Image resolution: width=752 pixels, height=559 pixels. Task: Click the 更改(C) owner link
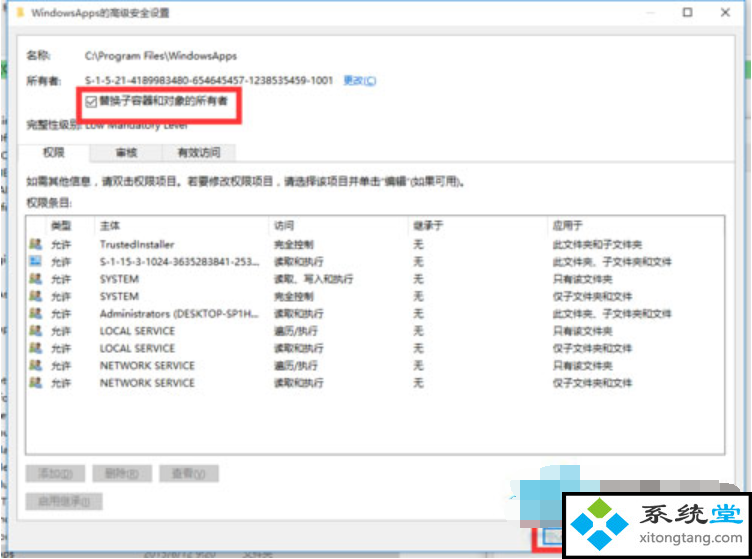point(360,81)
